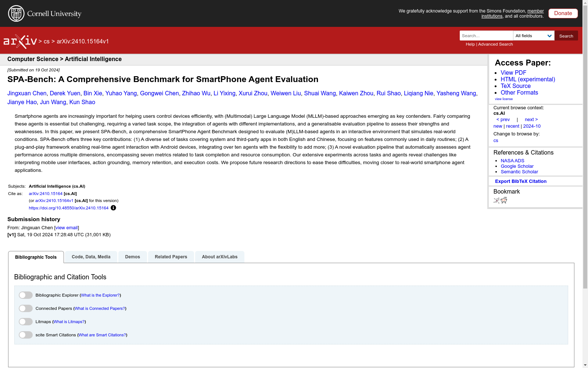Open What is Connected Papers? link
The width and height of the screenshot is (588, 368).
pyautogui.click(x=100, y=308)
